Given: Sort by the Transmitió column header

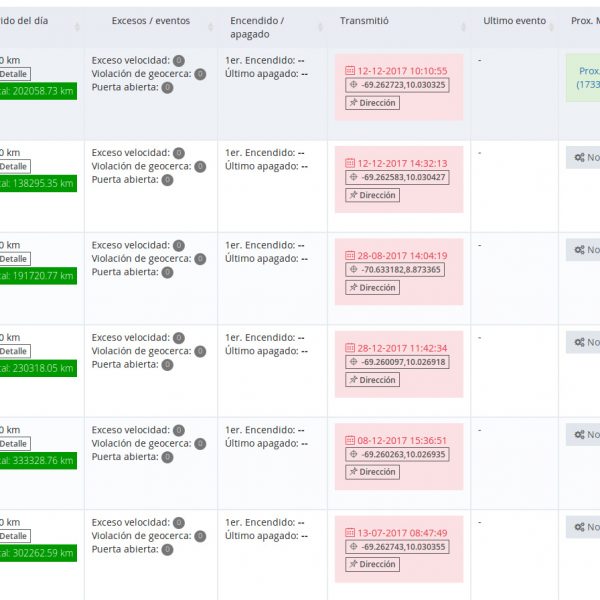Looking at the screenshot, I should [x=365, y=21].
